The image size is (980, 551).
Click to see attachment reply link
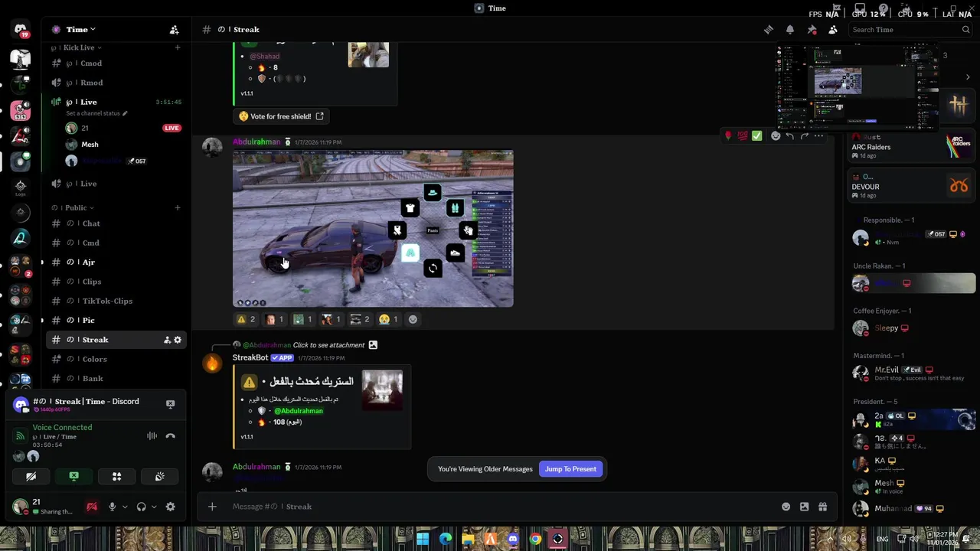tap(328, 345)
